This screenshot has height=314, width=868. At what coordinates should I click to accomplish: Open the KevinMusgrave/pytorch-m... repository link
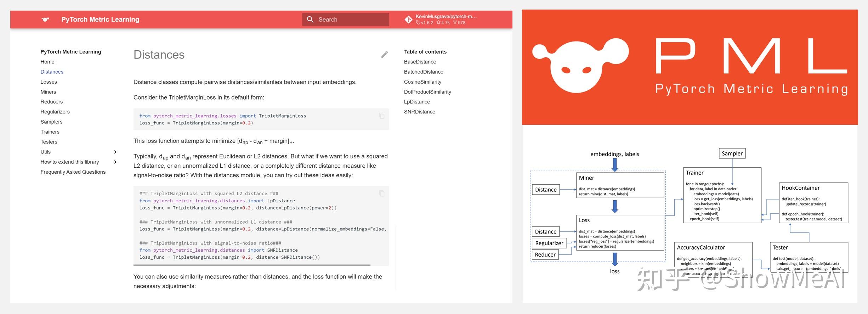pos(446,16)
